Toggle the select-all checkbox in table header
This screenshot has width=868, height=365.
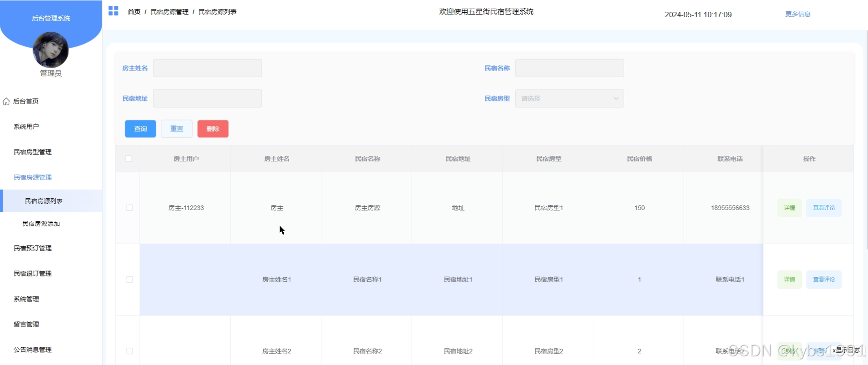coord(129,159)
